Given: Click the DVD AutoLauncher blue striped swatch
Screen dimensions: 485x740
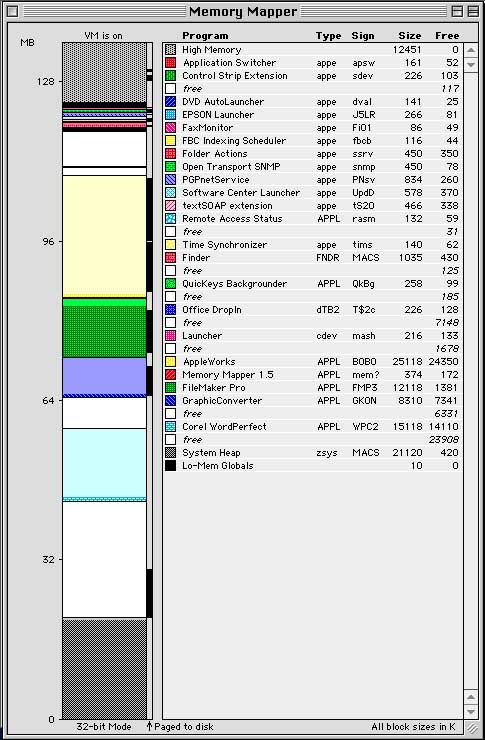Looking at the screenshot, I should click(x=170, y=101).
